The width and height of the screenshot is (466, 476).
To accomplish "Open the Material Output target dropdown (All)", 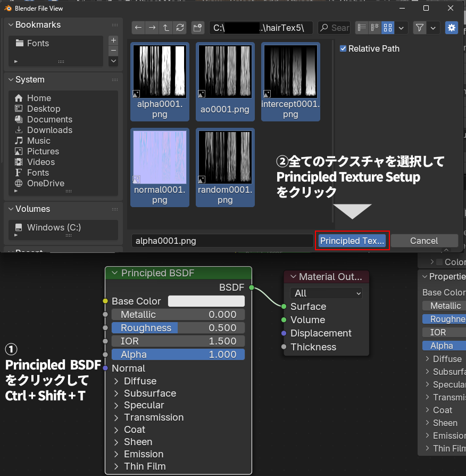I will click(x=326, y=293).
